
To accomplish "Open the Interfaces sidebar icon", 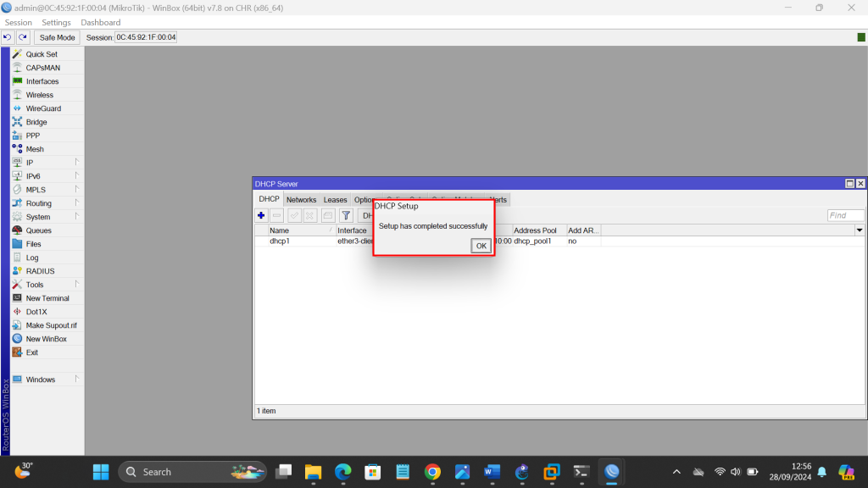I will pos(17,81).
